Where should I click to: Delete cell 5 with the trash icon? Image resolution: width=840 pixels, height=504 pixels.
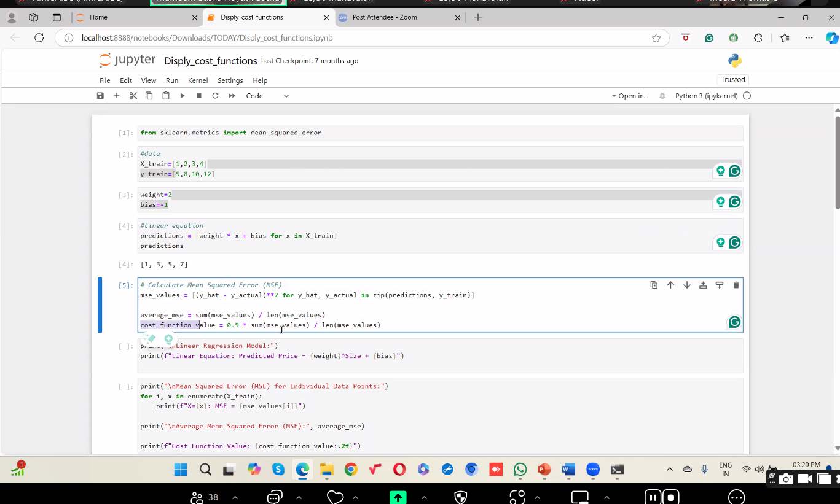(x=736, y=285)
